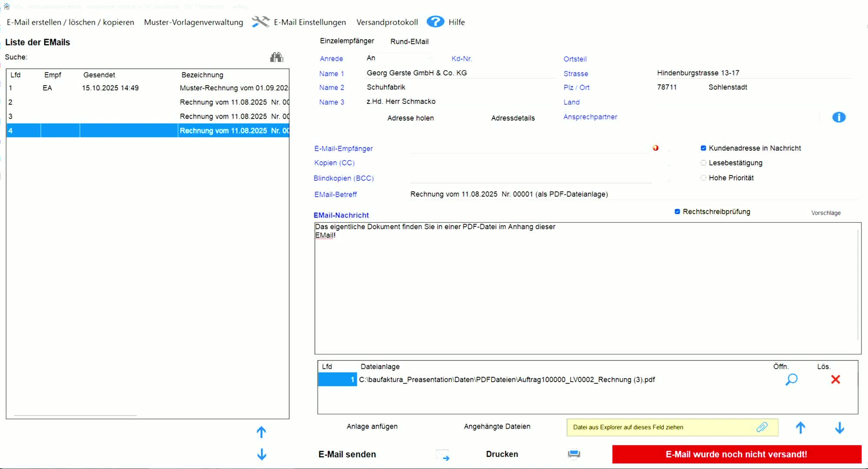Open Muster-Vorlagenverwaltung menu
Screen dimensions: 868x469
click(193, 22)
